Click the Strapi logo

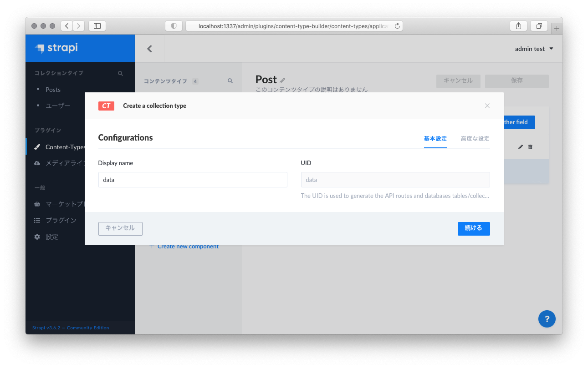tap(56, 48)
